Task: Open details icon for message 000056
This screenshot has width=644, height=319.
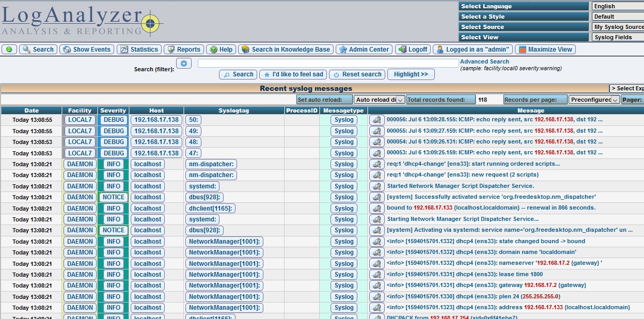Action: click(x=377, y=120)
